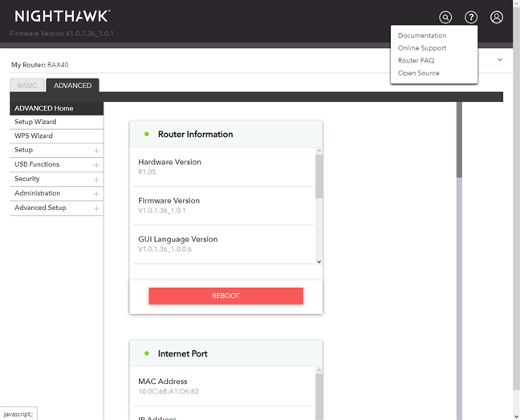Click Hardware Version value R1.05

147,172
